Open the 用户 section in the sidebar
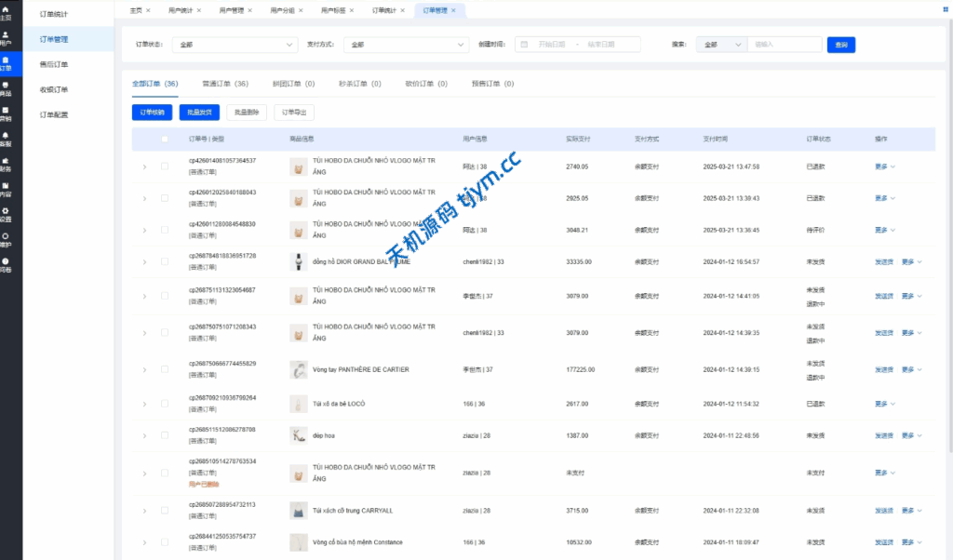This screenshot has height=560, width=953. [x=7, y=38]
